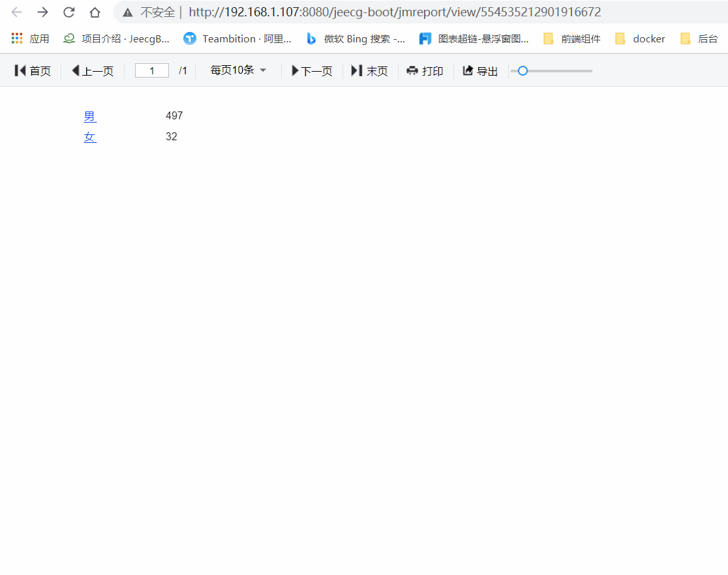Image resolution: width=728 pixels, height=575 pixels.
Task: Reload the page with refresh icon
Action: [x=68, y=12]
